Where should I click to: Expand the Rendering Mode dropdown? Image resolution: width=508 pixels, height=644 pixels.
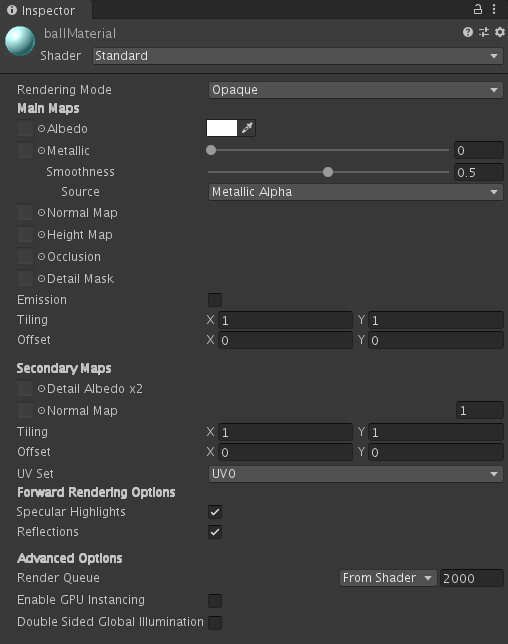coord(356,90)
